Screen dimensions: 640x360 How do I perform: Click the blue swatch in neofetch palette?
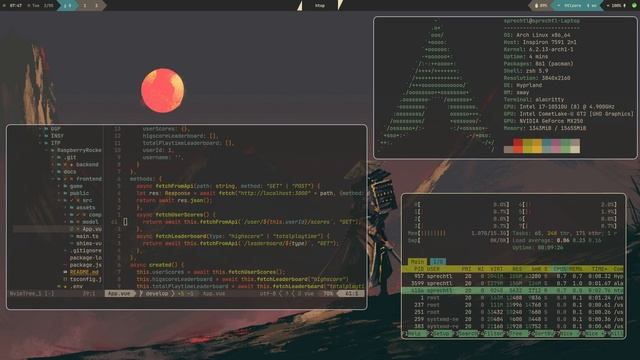coord(546,146)
